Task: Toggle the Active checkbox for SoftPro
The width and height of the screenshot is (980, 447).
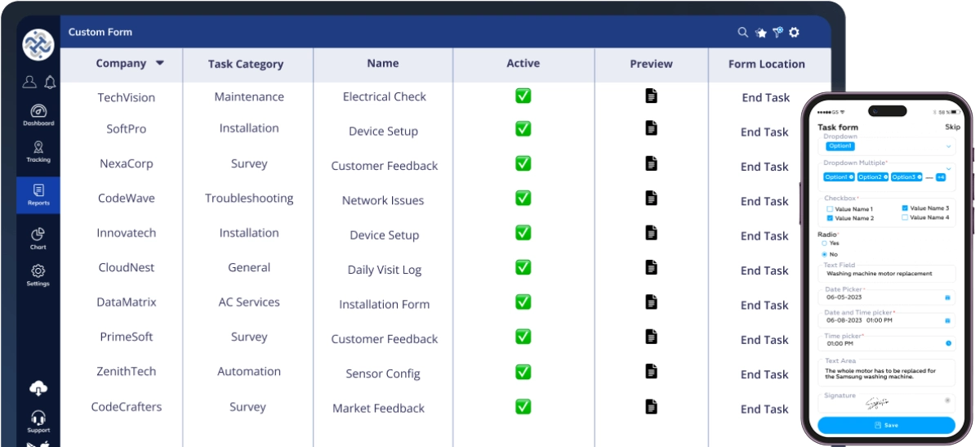Action: [523, 129]
